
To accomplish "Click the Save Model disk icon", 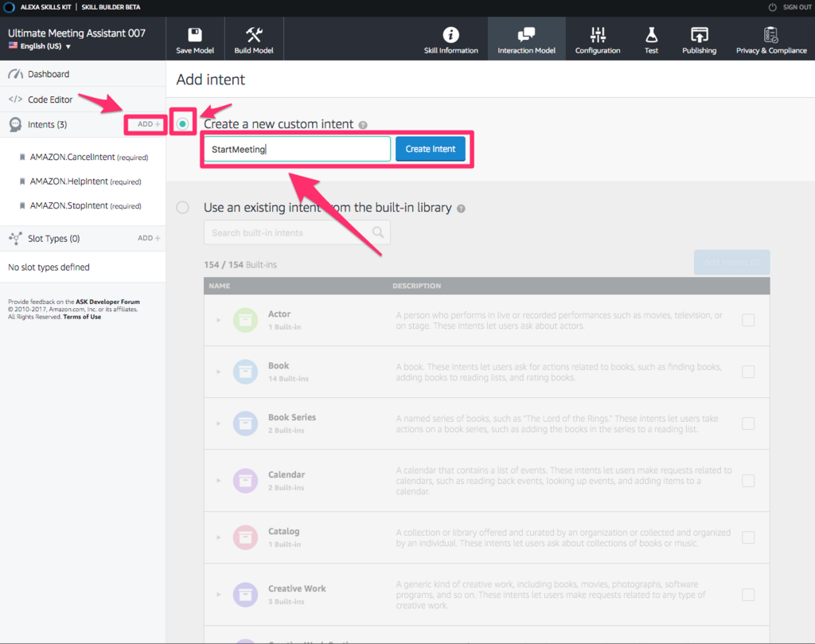I will pos(195,35).
